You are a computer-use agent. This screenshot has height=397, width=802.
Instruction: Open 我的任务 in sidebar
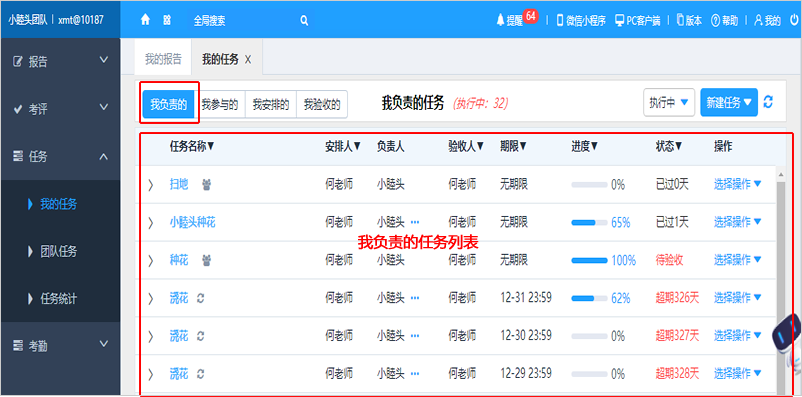click(60, 205)
